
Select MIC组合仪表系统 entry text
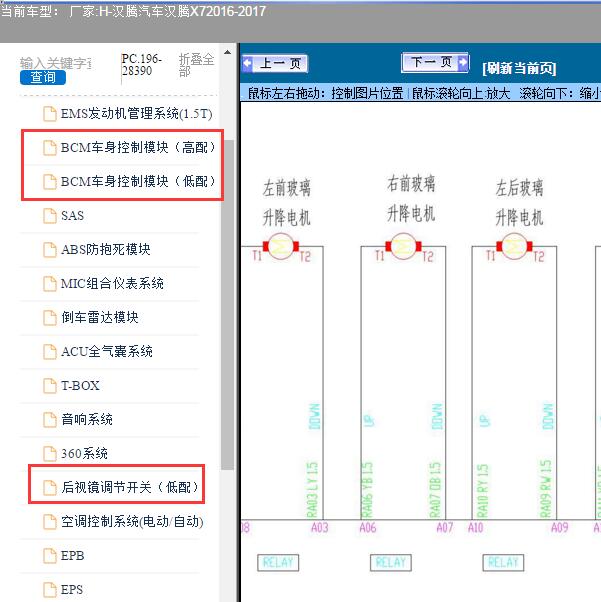112,283
